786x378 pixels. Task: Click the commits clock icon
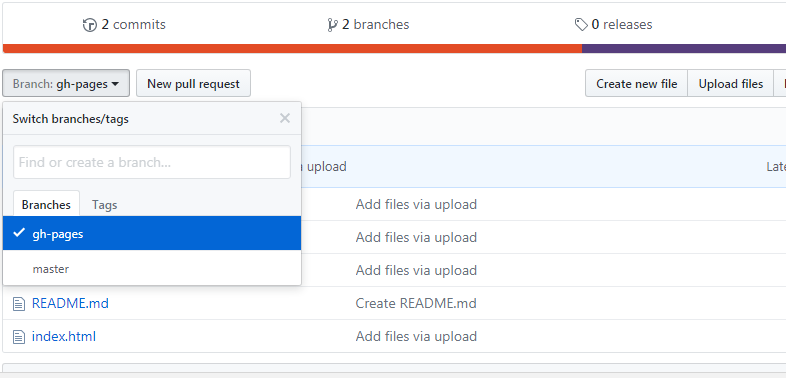pyautogui.click(x=89, y=25)
